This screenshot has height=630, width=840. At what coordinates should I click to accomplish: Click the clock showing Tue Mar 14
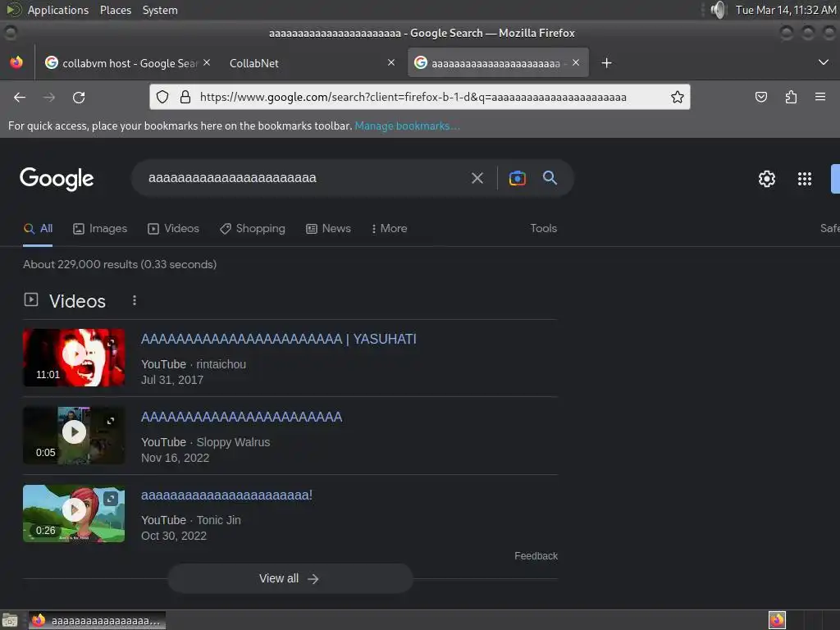tap(785, 10)
